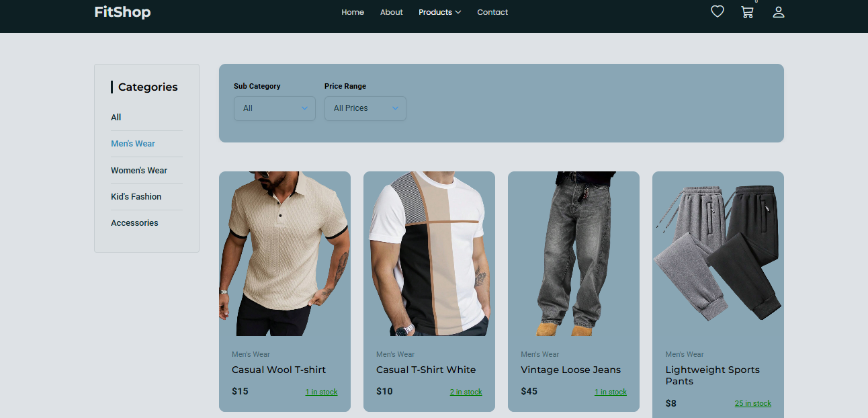This screenshot has width=868, height=418.
Task: Open the shopping cart icon
Action: (x=747, y=12)
